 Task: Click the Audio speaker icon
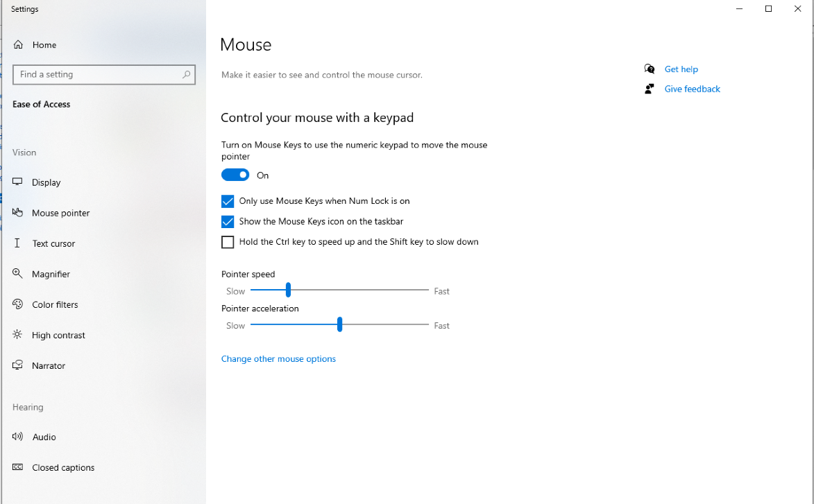point(18,437)
